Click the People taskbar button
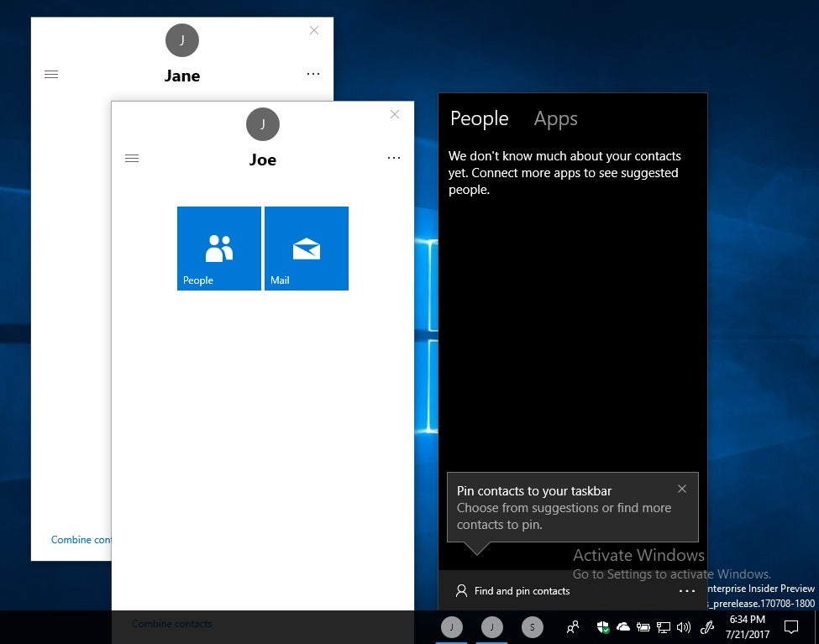819x644 pixels. [x=573, y=626]
